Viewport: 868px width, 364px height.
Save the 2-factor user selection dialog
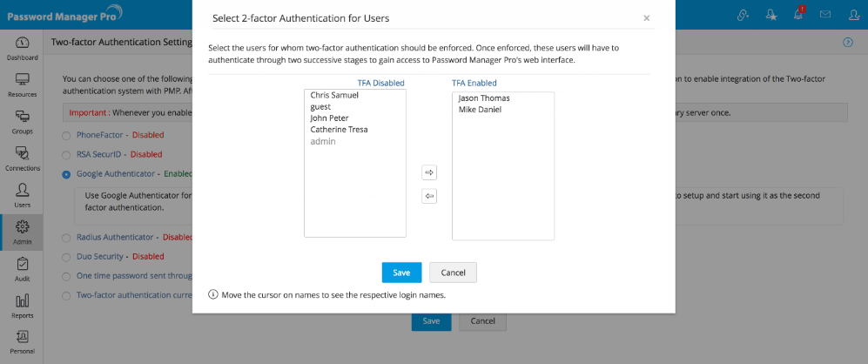[401, 273]
